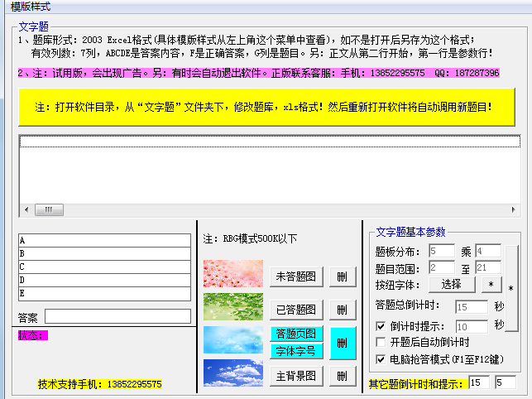Click the 答题总倒计时 field showing 15
Image resolution: width=532 pixels, height=399 pixels.
pyautogui.click(x=472, y=307)
